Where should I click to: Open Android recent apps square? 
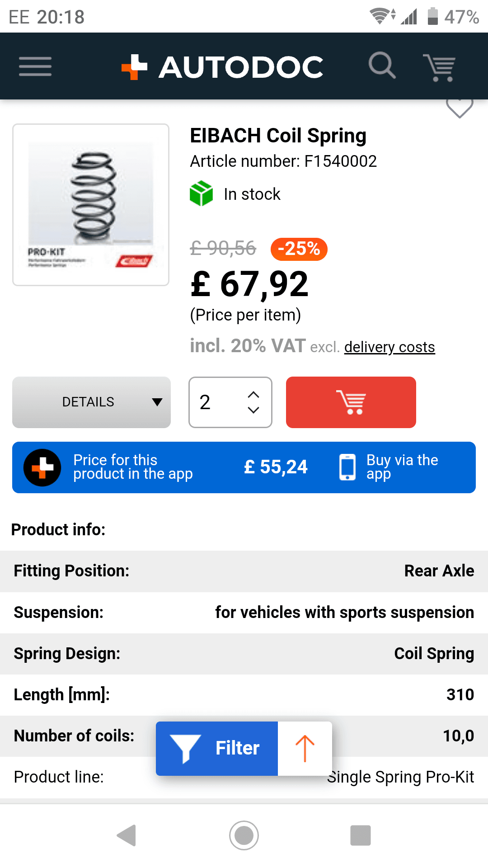click(360, 835)
